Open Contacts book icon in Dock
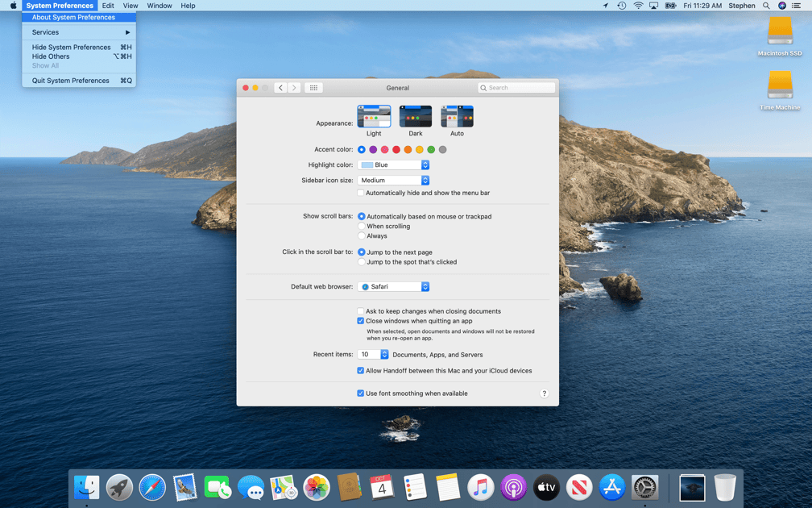 click(x=349, y=487)
